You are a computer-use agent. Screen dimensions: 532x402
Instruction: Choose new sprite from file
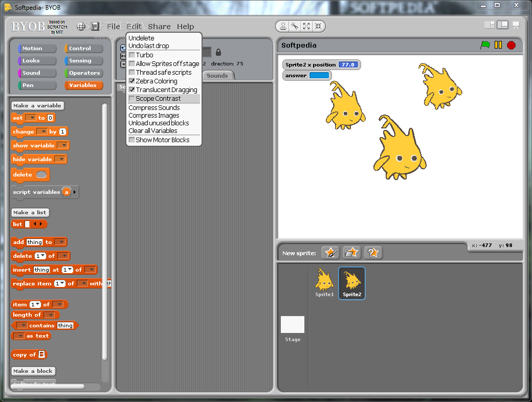(x=351, y=253)
